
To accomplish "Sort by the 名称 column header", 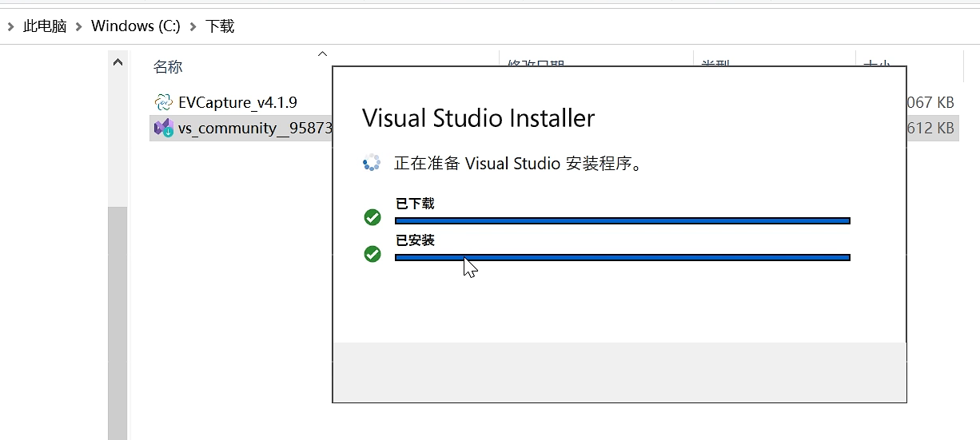I will click(x=168, y=66).
